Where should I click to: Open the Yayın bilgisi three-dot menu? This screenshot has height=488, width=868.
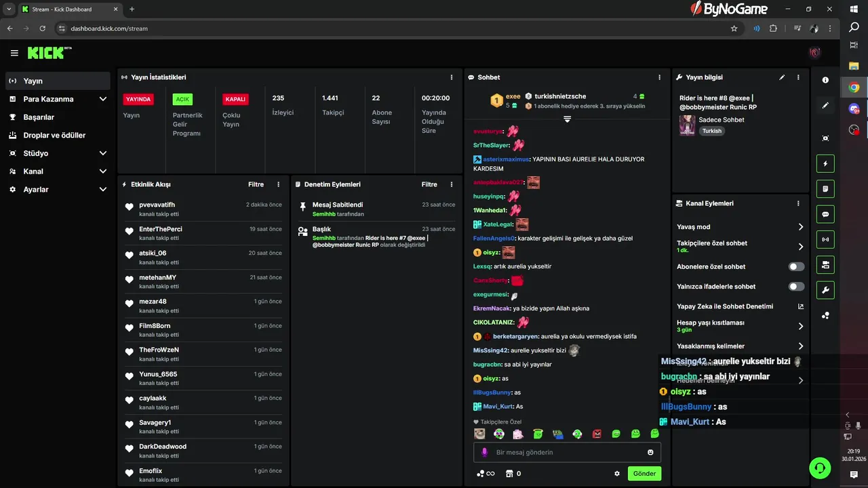click(x=798, y=77)
